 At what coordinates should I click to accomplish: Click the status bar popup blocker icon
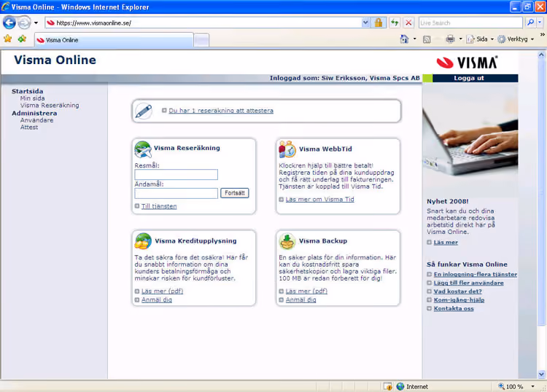point(387,386)
